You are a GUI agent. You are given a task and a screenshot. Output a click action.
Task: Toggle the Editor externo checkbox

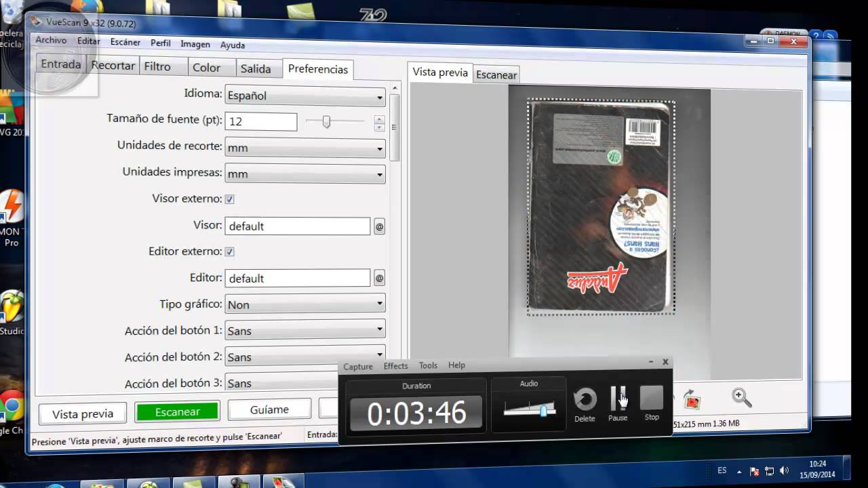[x=229, y=251]
